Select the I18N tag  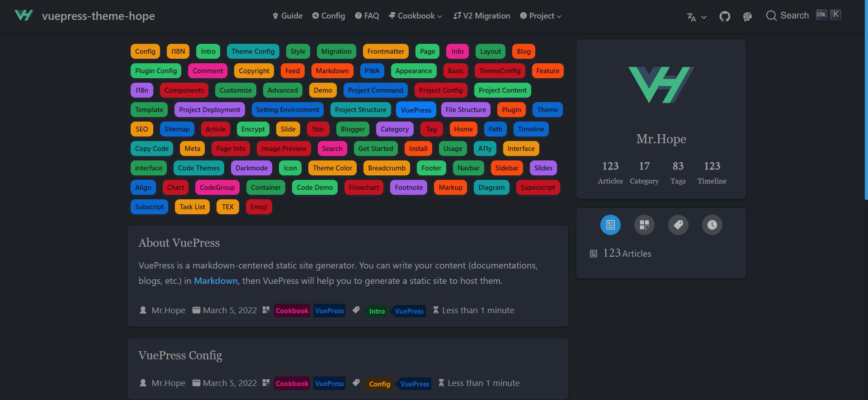pyautogui.click(x=178, y=52)
